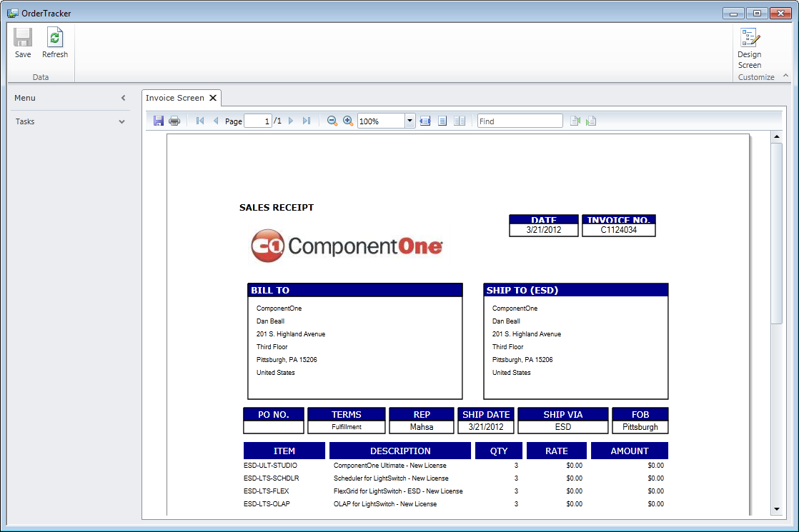Click the page number input field

[x=258, y=121]
